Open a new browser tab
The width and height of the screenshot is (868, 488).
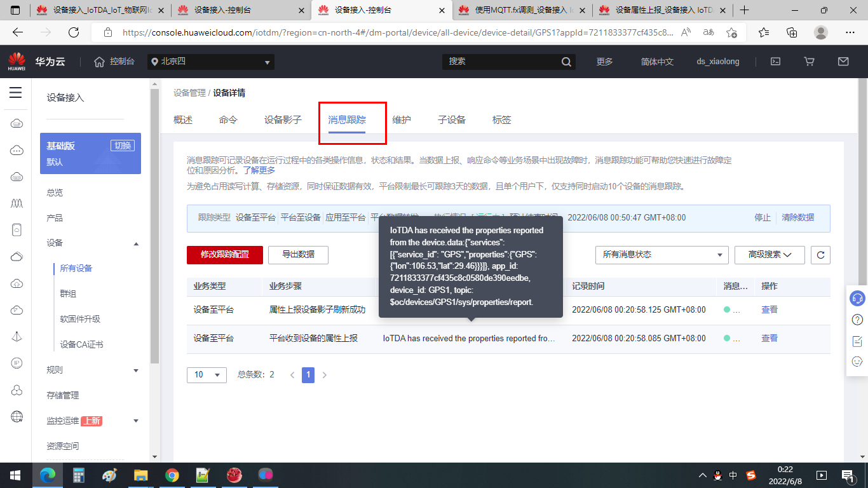click(745, 10)
